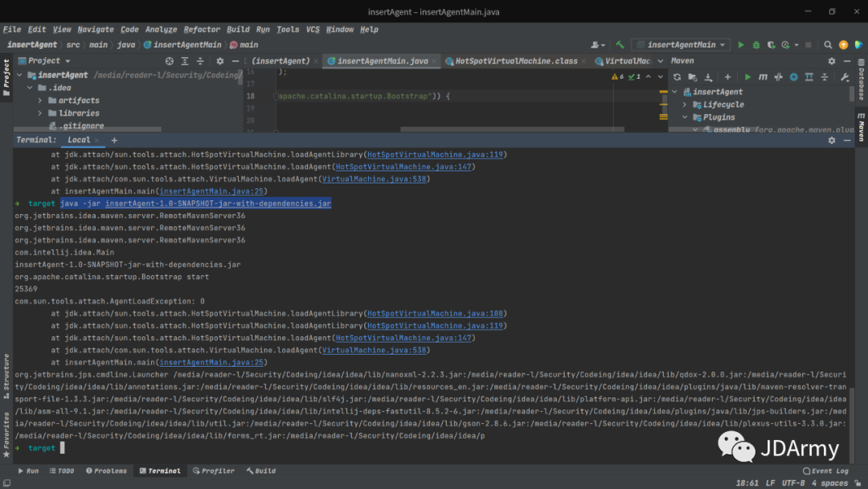The image size is (868, 489).
Task: Open HotSpotVirtualMachine.java:108 stack trace link
Action: coord(435,314)
